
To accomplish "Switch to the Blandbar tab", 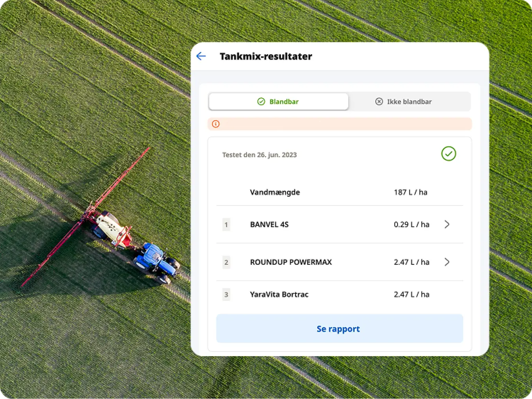I will point(279,102).
